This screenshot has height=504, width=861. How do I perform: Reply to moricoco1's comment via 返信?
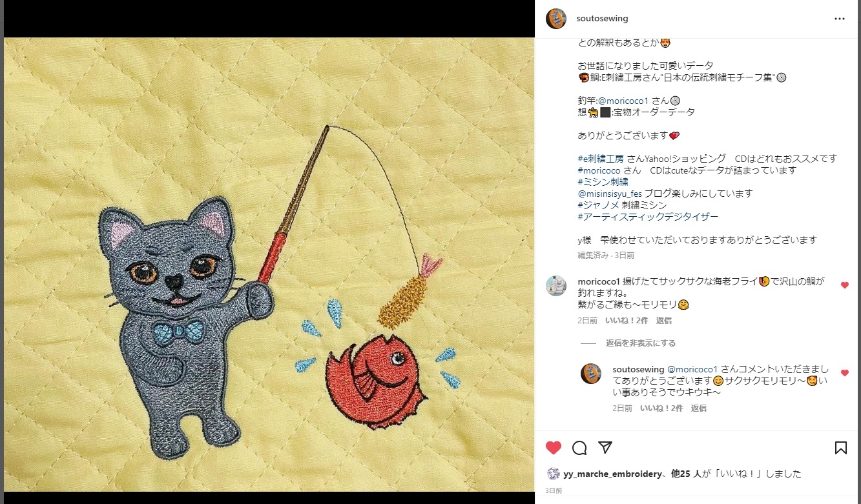click(664, 320)
